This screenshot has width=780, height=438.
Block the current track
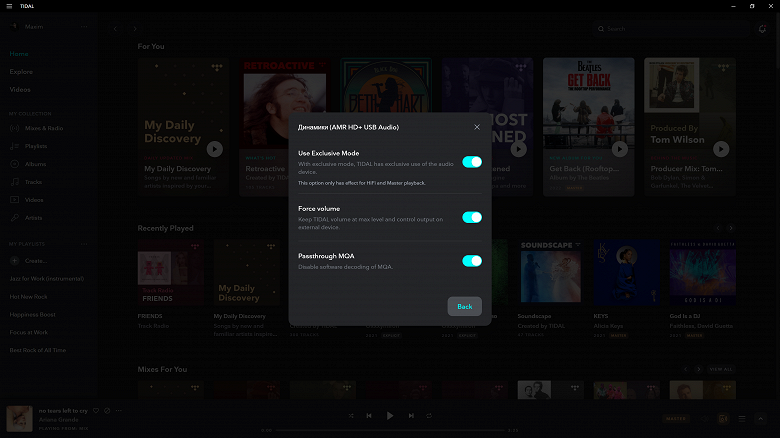point(107,411)
